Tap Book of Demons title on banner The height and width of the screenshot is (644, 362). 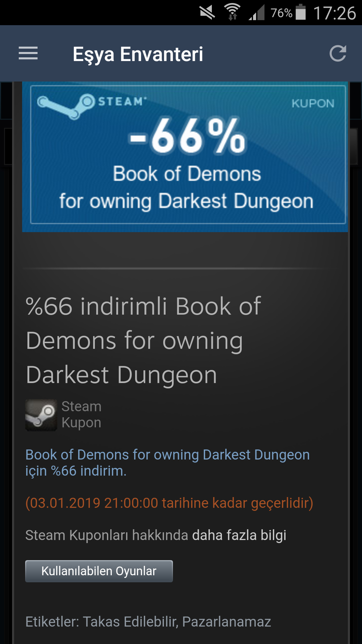(x=187, y=174)
